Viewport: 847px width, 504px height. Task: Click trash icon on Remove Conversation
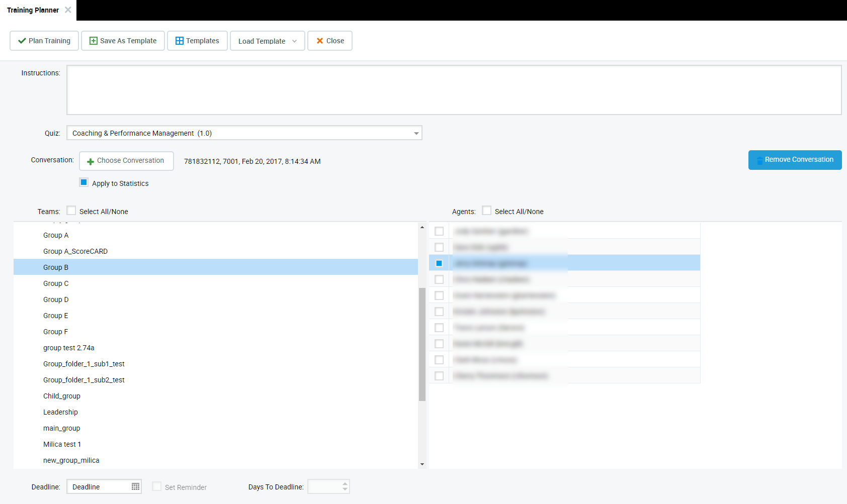(759, 160)
